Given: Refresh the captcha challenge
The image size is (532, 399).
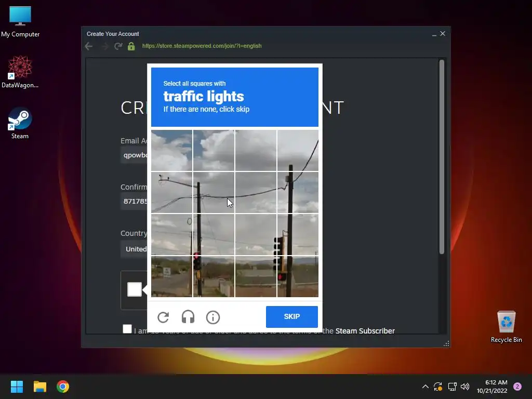Looking at the screenshot, I should [x=163, y=317].
